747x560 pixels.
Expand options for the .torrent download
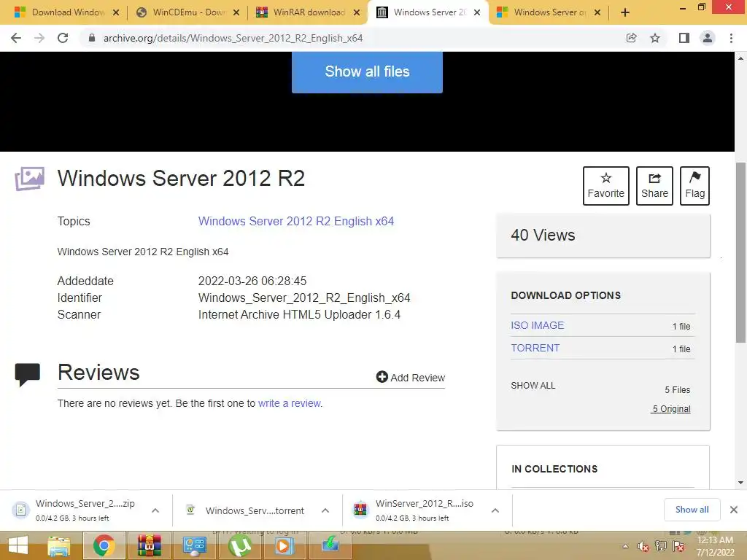[x=325, y=510]
